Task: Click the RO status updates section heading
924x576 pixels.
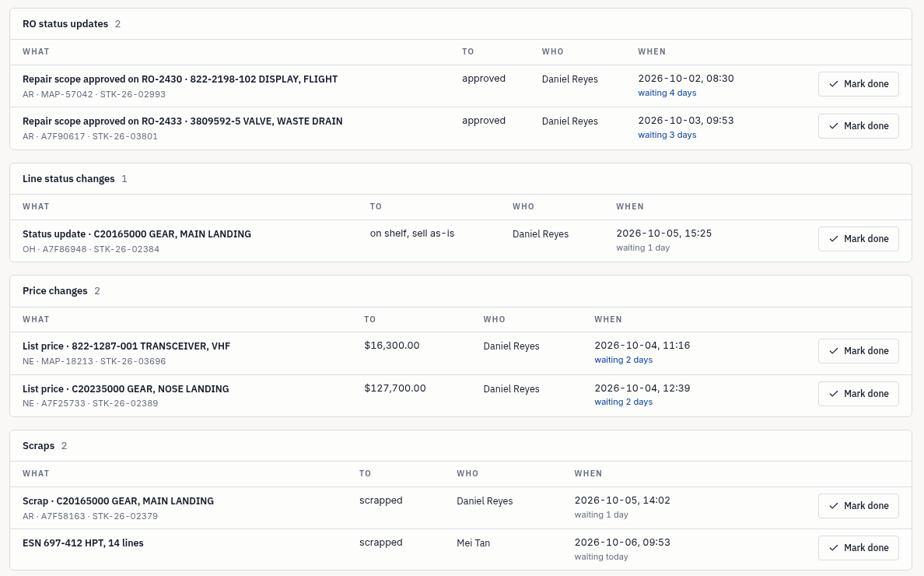Action: coord(65,23)
